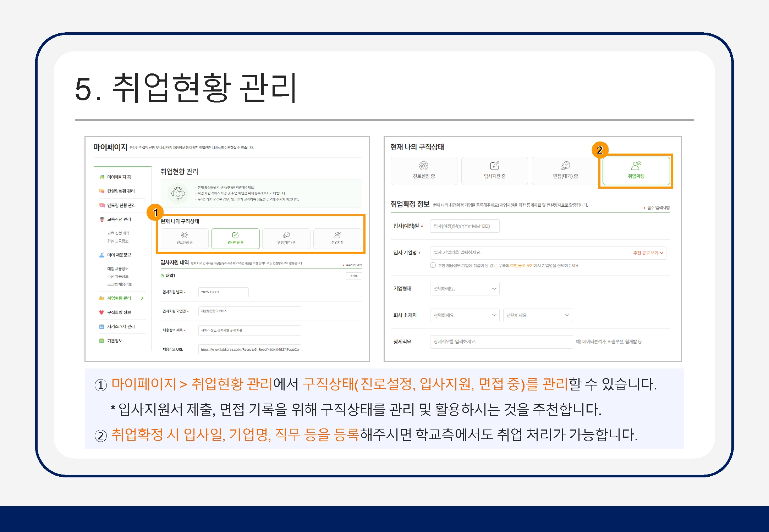Click the 상세직무 input field

pyautogui.click(x=501, y=342)
